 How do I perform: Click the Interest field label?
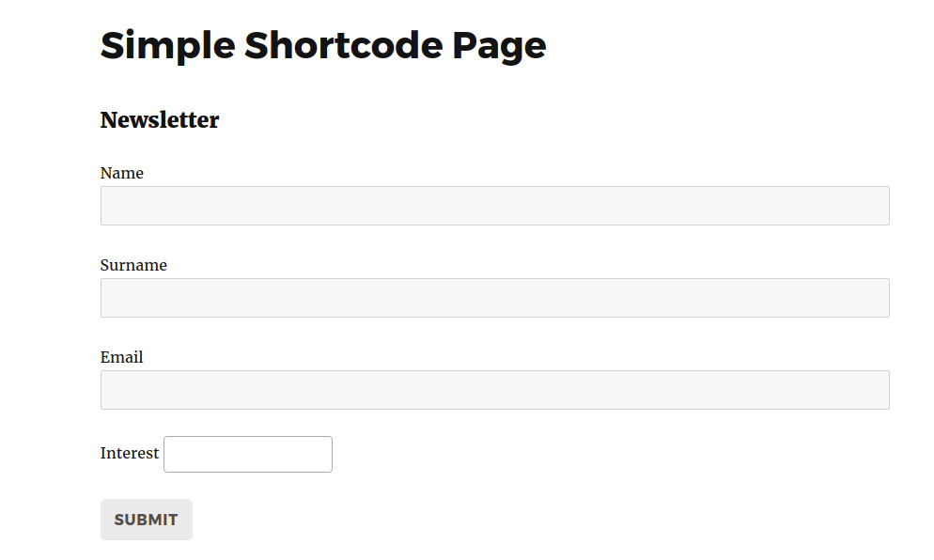[130, 453]
